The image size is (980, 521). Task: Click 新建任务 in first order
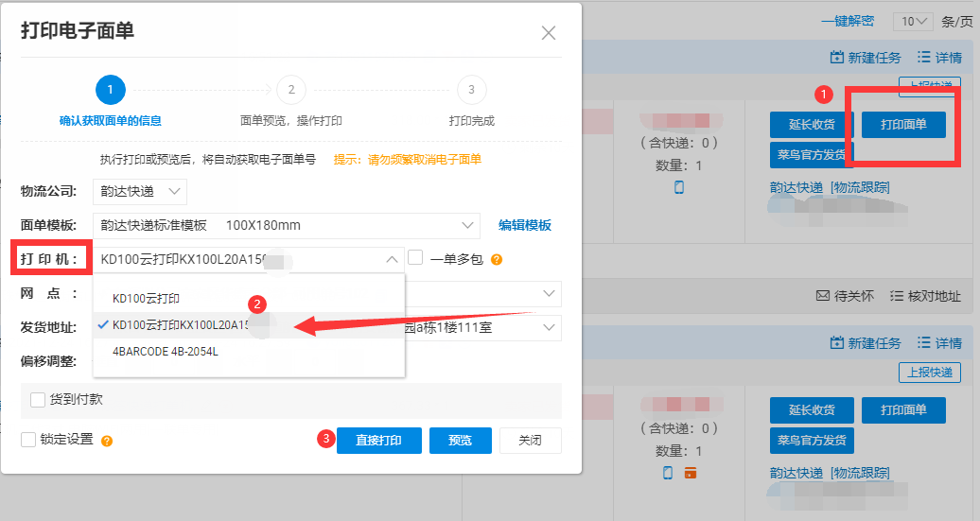pos(866,58)
